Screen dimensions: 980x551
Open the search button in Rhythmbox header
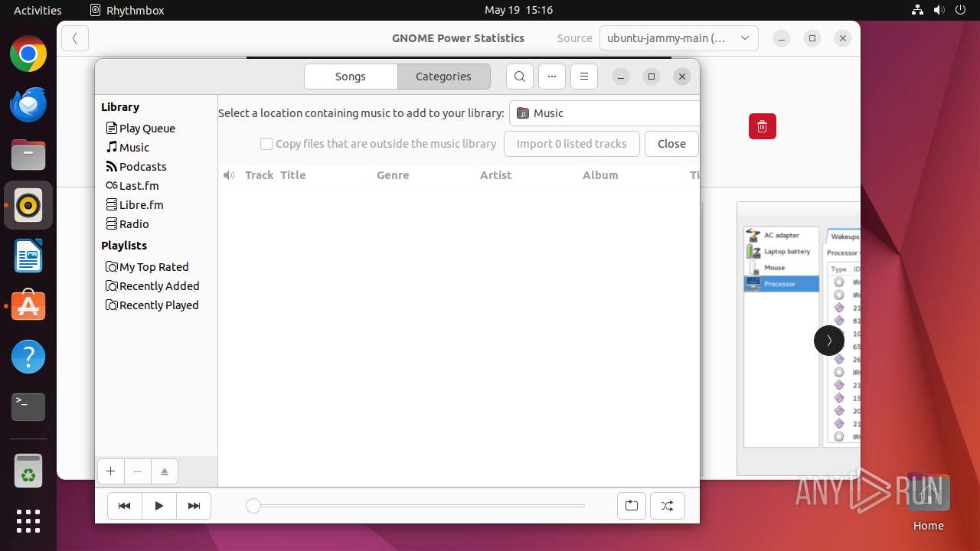click(x=520, y=77)
